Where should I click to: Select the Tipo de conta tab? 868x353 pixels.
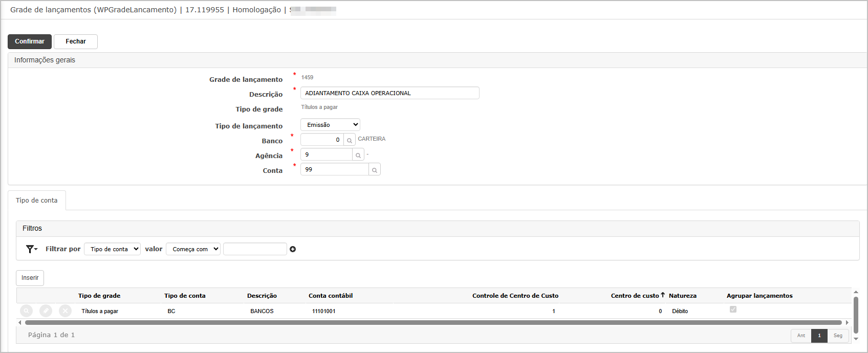[x=37, y=201]
